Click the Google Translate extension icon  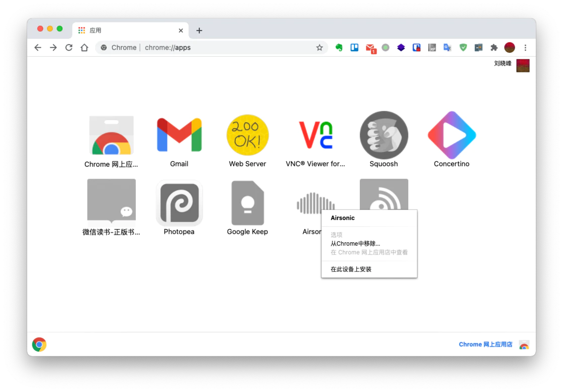click(x=447, y=48)
